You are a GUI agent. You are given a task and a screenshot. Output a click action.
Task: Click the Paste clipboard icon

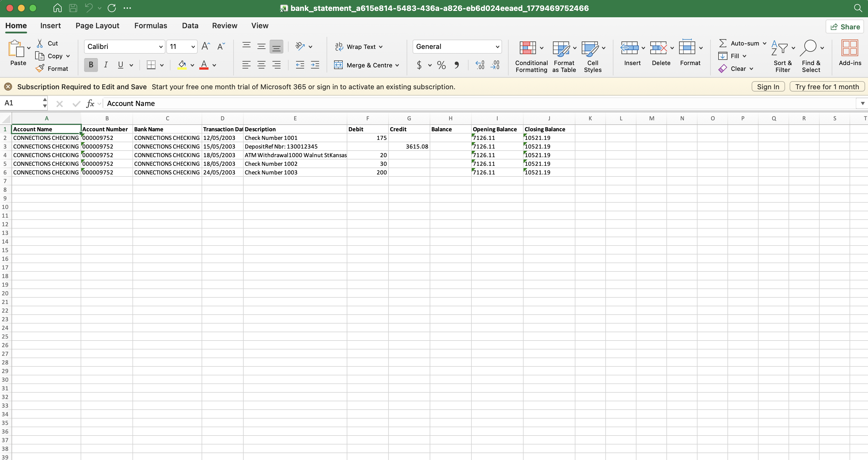[x=16, y=49]
